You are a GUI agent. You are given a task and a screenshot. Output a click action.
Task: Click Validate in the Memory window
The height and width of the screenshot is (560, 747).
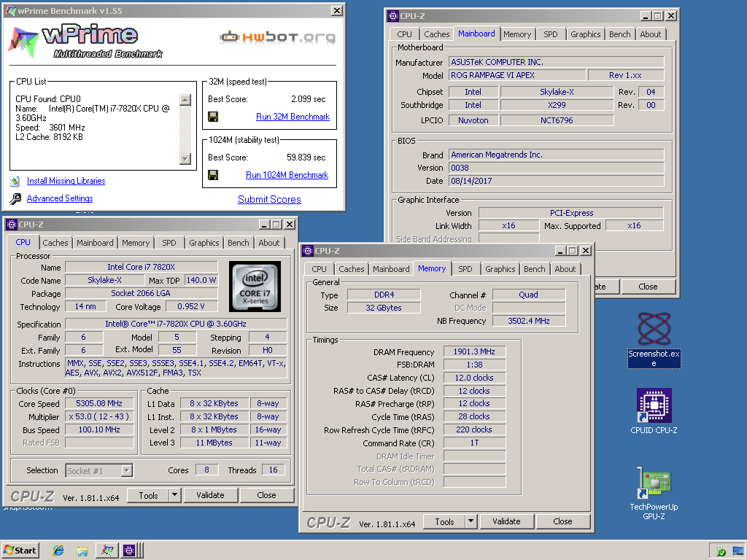point(506,521)
